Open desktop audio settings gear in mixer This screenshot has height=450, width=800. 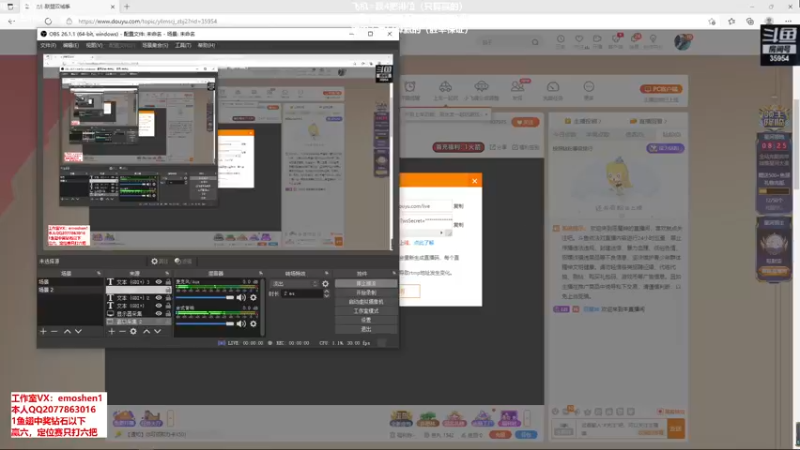coord(253,323)
